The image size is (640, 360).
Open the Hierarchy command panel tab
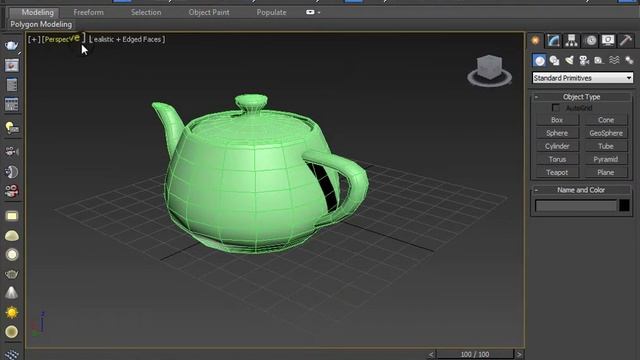[x=571, y=40]
